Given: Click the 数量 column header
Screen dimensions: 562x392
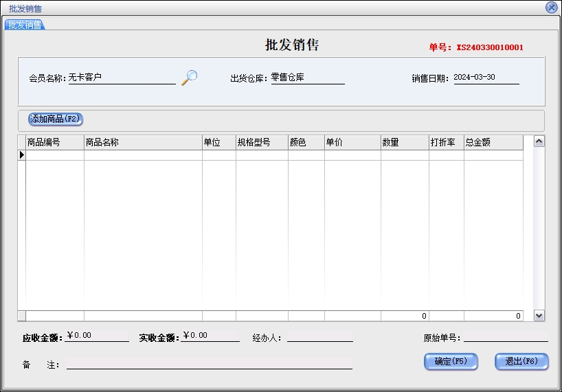Looking at the screenshot, I should [x=404, y=143].
